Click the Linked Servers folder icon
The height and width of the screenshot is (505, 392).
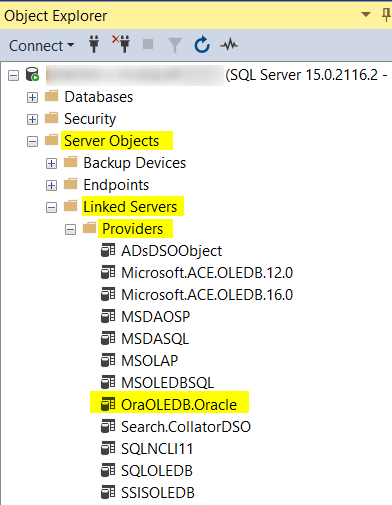click(x=71, y=206)
